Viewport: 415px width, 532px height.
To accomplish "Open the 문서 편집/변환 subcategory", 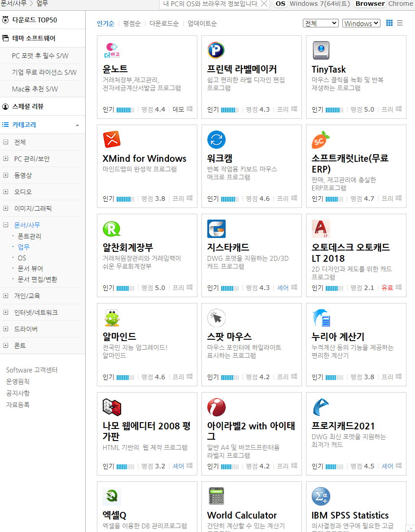I will tap(37, 280).
